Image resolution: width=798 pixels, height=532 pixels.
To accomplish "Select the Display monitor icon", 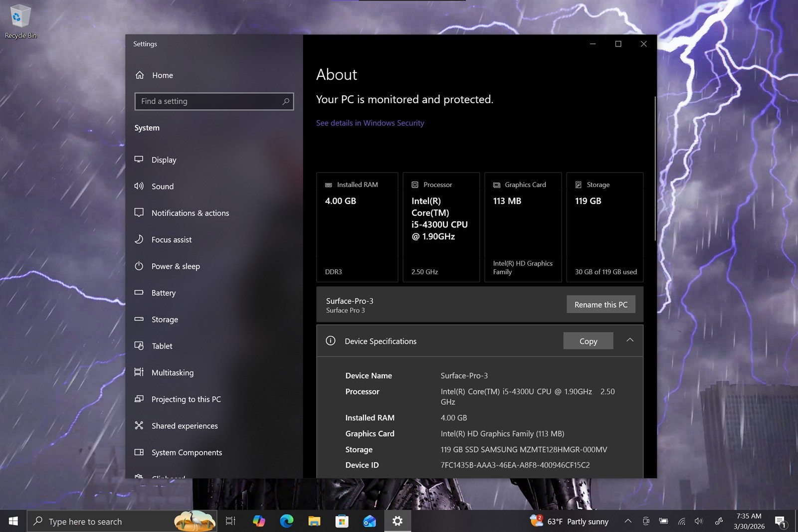I will click(139, 160).
